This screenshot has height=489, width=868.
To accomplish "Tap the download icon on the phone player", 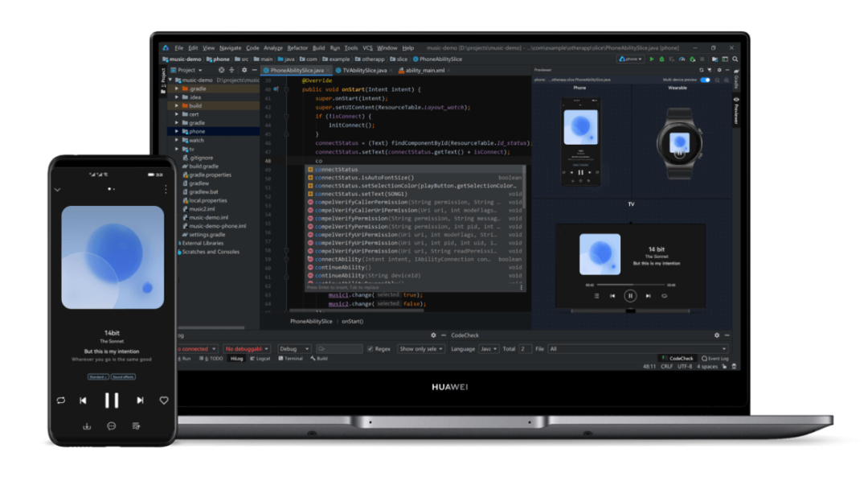I will [87, 426].
